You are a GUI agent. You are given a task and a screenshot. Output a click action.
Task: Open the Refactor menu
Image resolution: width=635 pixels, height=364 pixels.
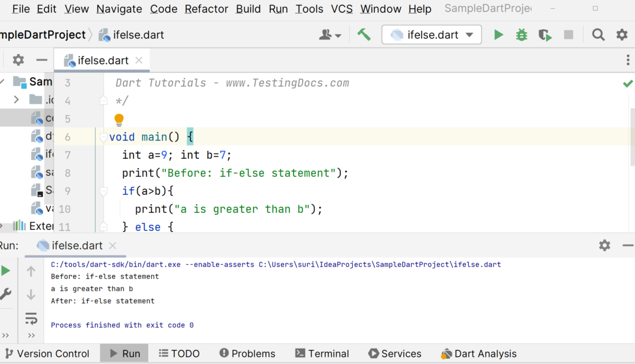point(206,9)
